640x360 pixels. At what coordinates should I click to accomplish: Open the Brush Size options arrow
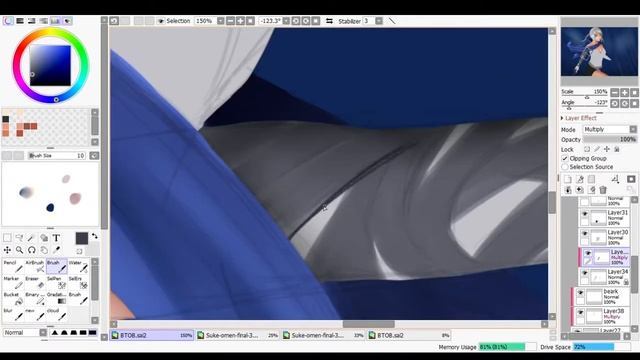(x=94, y=156)
